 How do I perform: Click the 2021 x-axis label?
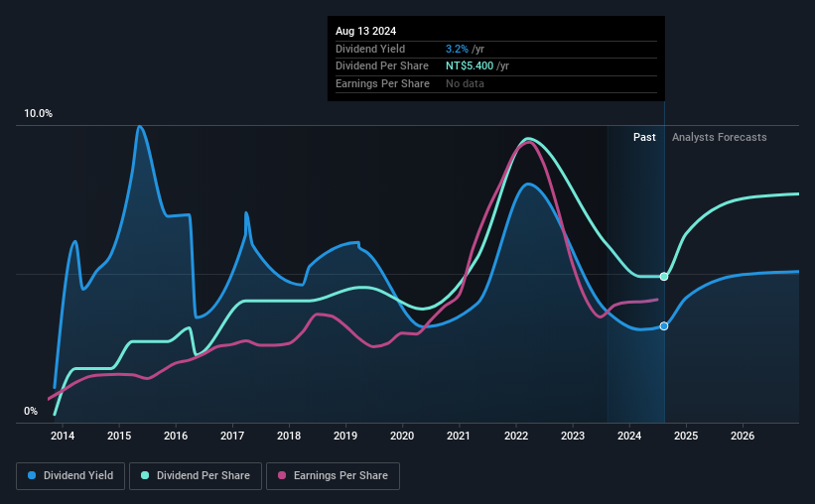459,436
